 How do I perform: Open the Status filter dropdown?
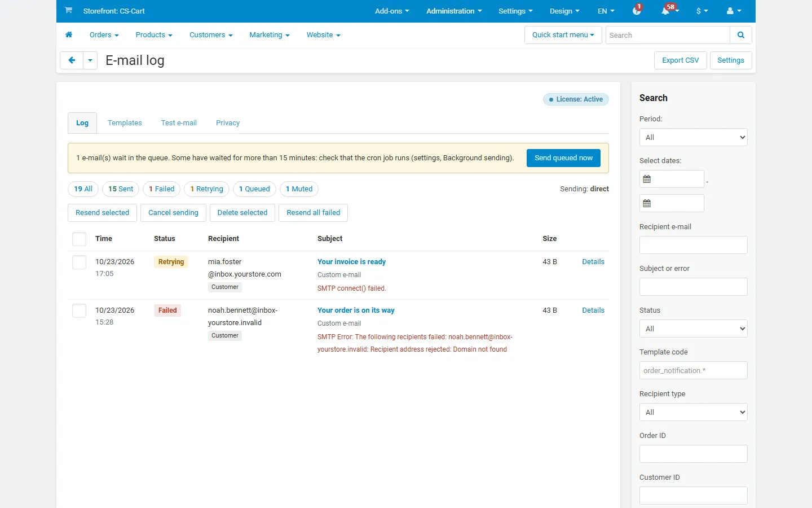click(694, 329)
